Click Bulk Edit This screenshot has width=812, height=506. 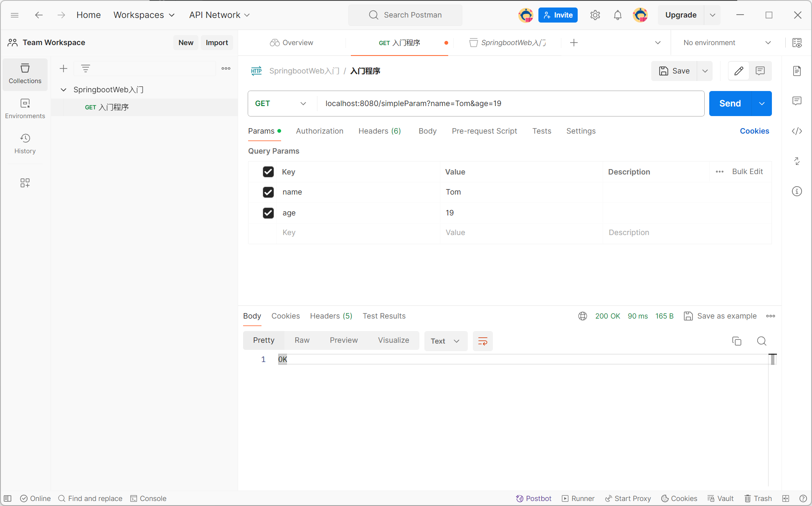[x=747, y=172]
